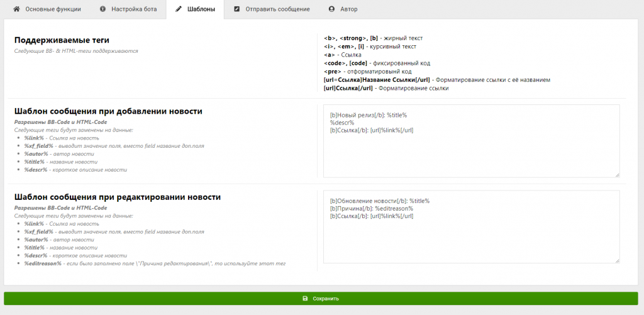
Task: Click the %editreason% tag in the description list
Action: (x=43, y=263)
